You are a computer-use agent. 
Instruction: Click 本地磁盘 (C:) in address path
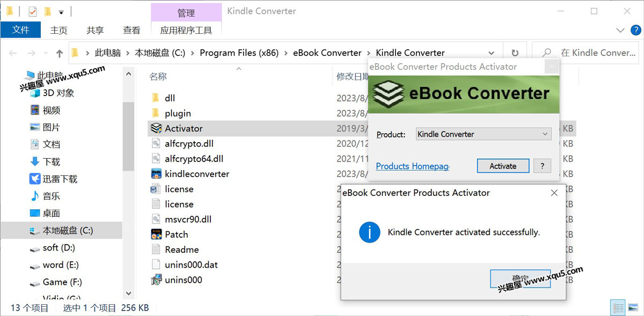(x=160, y=53)
